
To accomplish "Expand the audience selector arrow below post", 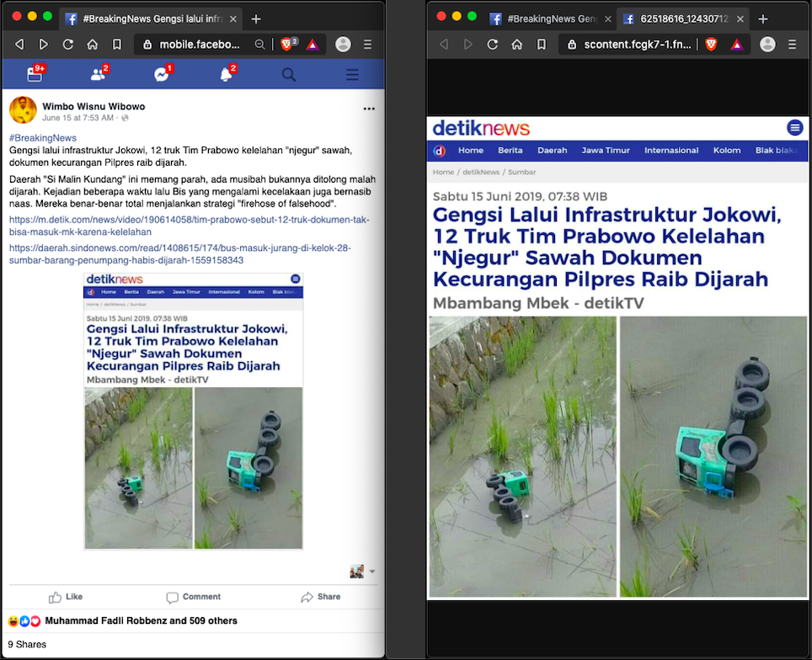I will click(x=372, y=572).
